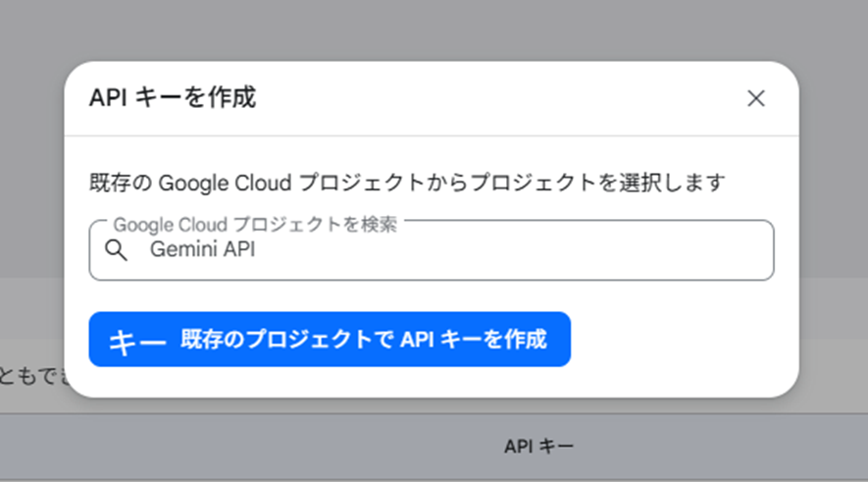Click the 既存の Google Cloud プロジェクト description text

coord(407,183)
